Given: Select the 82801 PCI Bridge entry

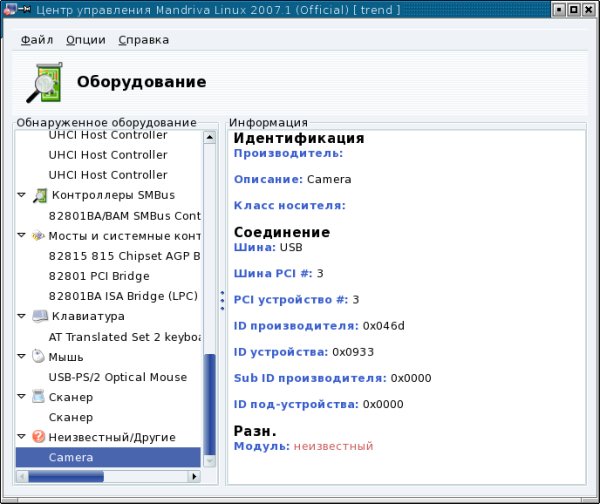Looking at the screenshot, I should 99,276.
